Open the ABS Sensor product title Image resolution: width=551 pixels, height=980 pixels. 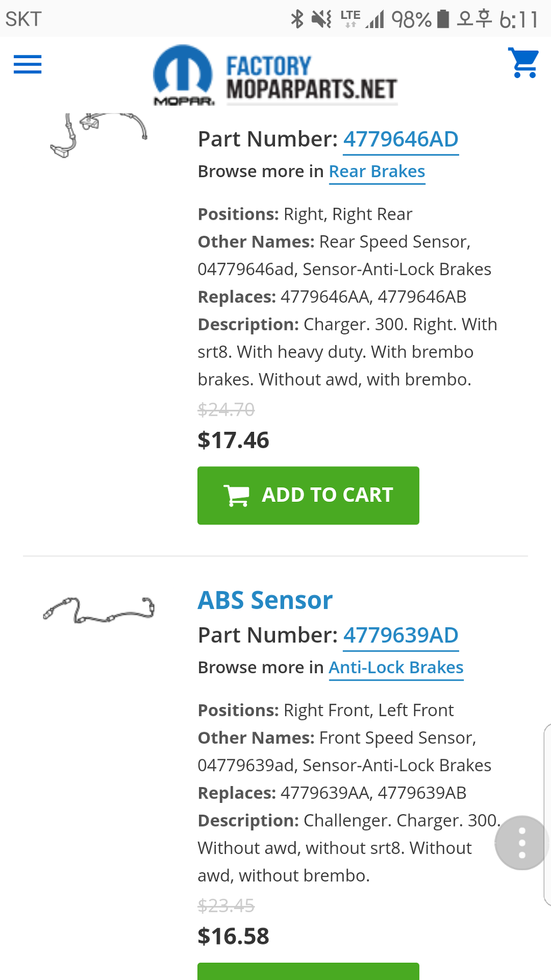pyautogui.click(x=265, y=600)
